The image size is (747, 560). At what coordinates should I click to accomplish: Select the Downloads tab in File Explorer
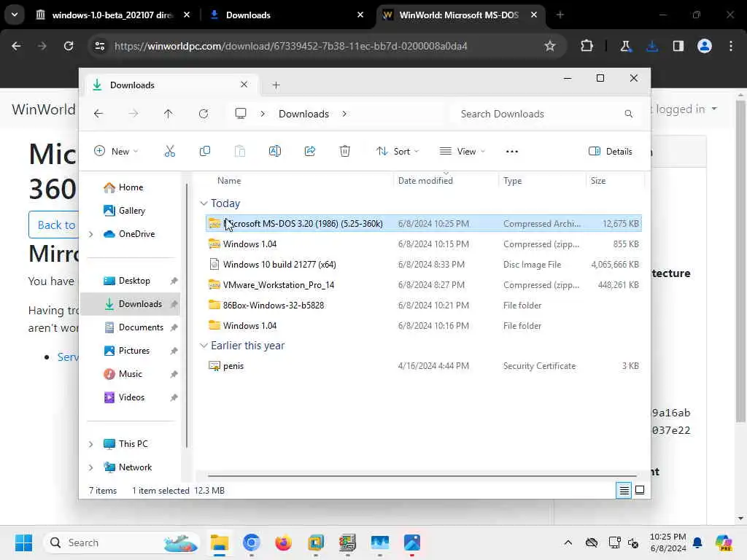tap(171, 85)
